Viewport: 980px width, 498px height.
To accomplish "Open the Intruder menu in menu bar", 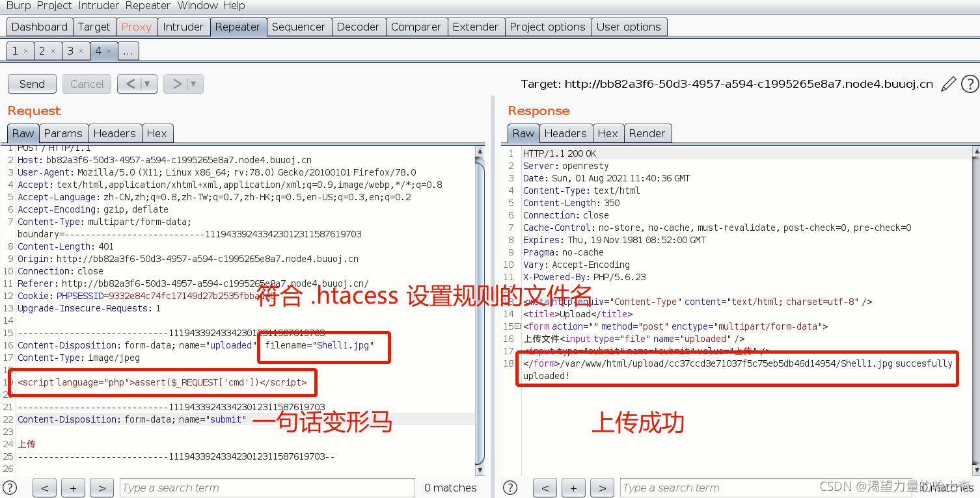I will click(x=98, y=6).
